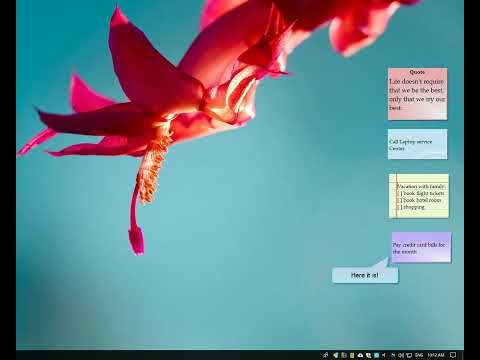Open the light blue square tray icon
This screenshot has height=360, width=480.
coord(376,355)
